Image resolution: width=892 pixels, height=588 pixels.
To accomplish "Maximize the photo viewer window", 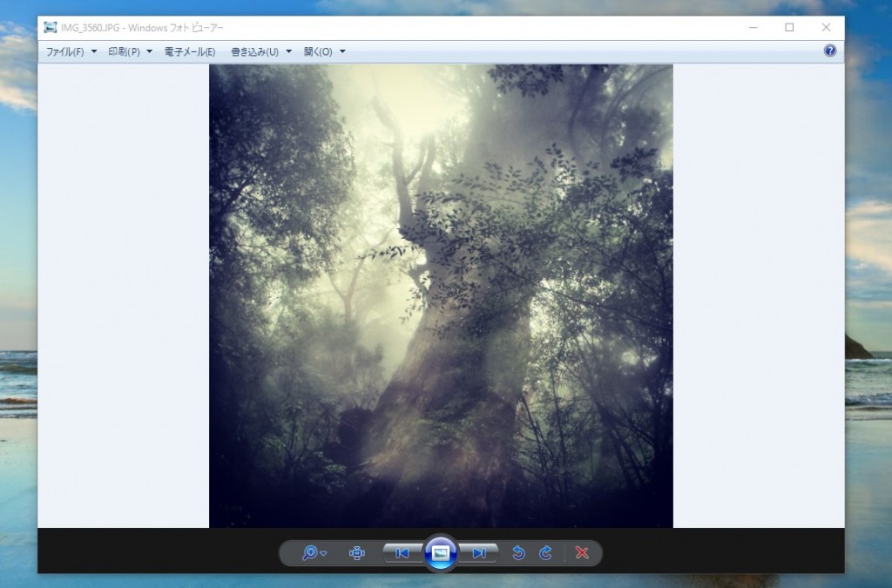I will pyautogui.click(x=789, y=27).
